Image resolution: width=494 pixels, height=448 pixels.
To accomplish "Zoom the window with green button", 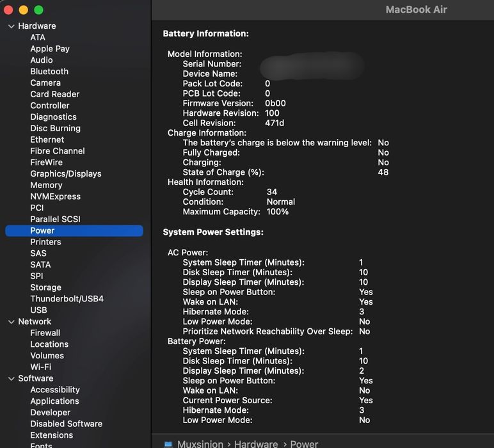I will pyautogui.click(x=38, y=10).
